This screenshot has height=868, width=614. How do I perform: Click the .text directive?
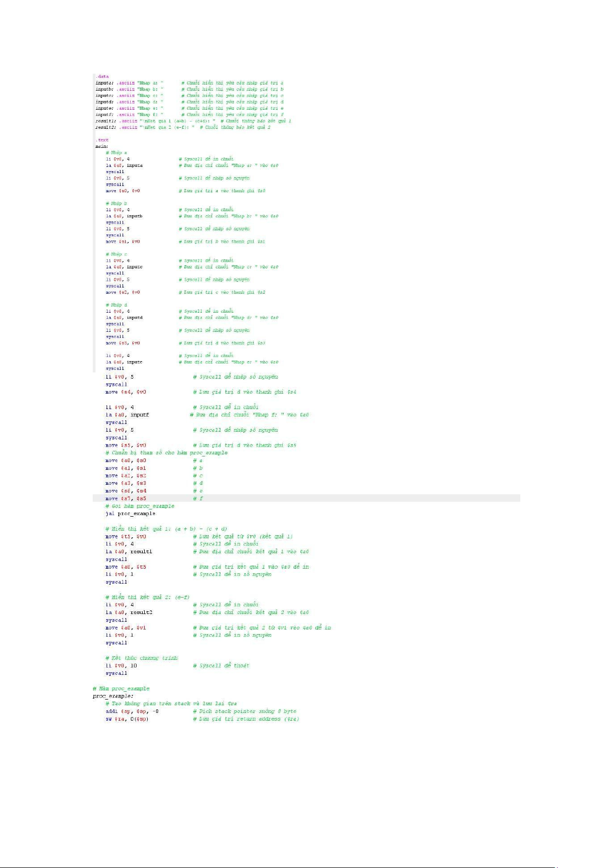(x=102, y=140)
